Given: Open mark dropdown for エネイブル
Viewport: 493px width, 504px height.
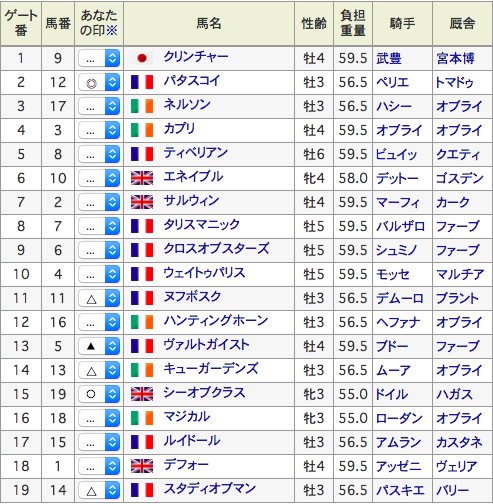Looking at the screenshot, I should (99, 179).
